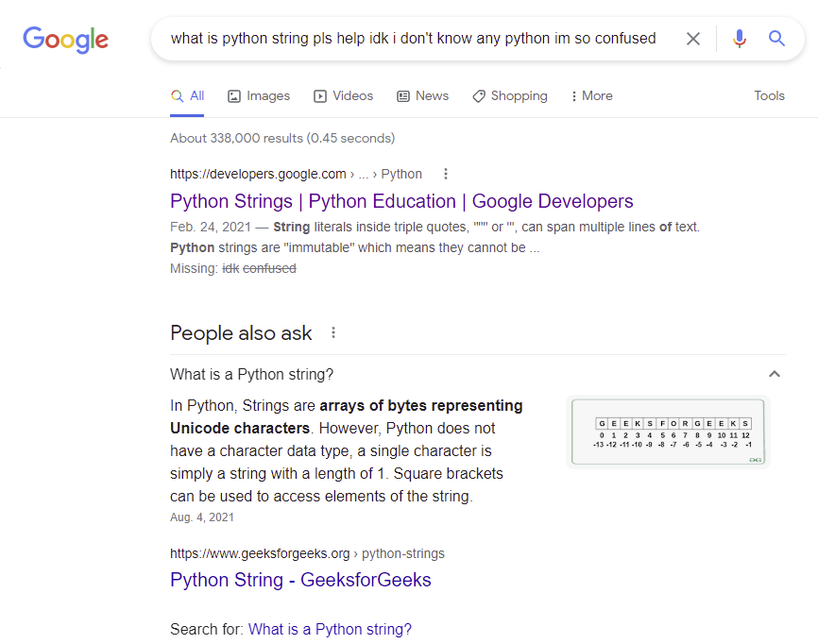Click the GeeksforGeeks string index thumbnail
The image size is (818, 644).
[x=668, y=432]
